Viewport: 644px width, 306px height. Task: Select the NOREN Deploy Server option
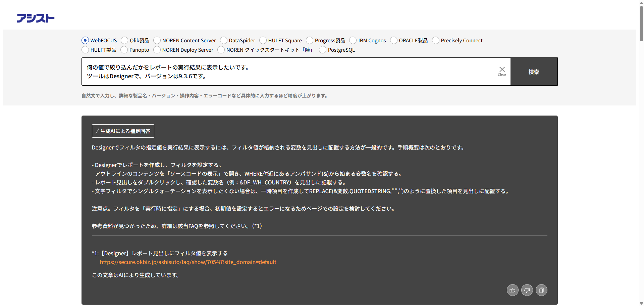pos(157,50)
